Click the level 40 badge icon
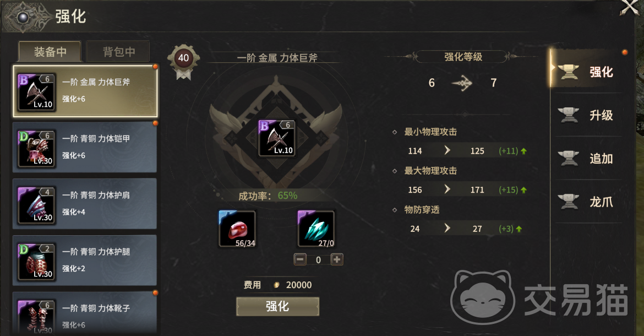The image size is (644, 336). click(x=183, y=60)
